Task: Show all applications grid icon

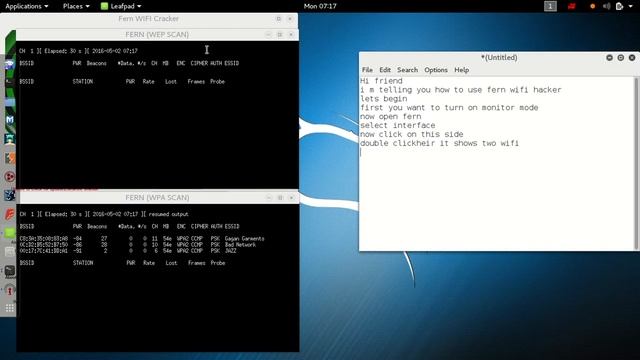Action: point(10,308)
